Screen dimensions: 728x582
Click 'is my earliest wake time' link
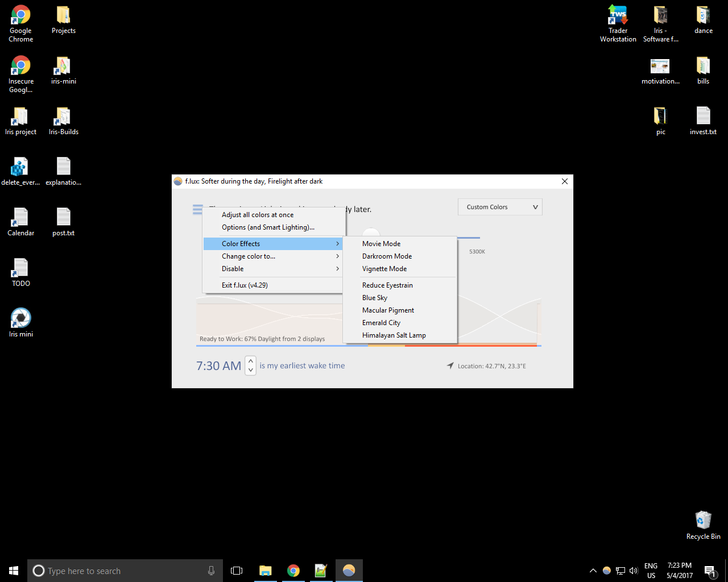coord(302,365)
